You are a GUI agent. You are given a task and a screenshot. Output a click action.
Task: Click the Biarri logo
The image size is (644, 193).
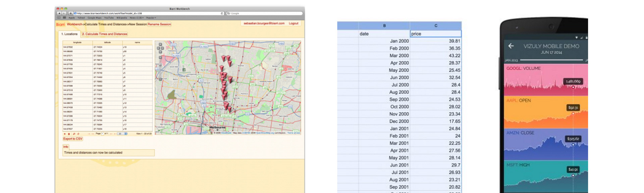click(x=60, y=24)
